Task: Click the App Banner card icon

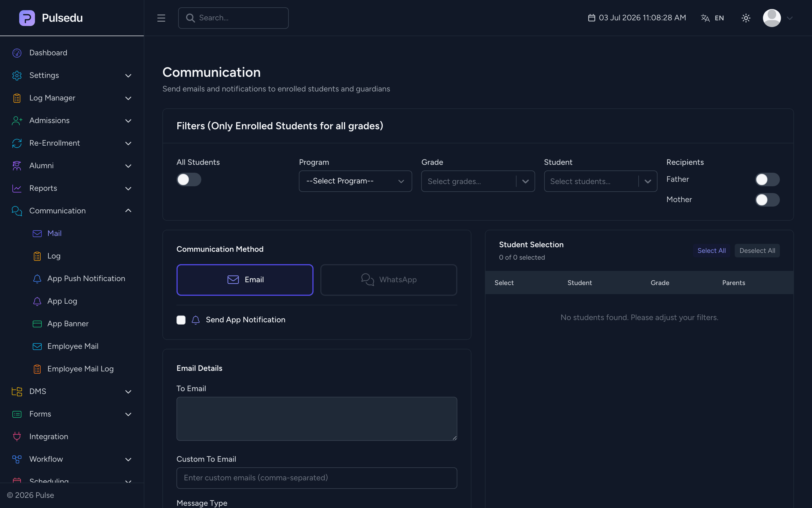Action: click(37, 323)
